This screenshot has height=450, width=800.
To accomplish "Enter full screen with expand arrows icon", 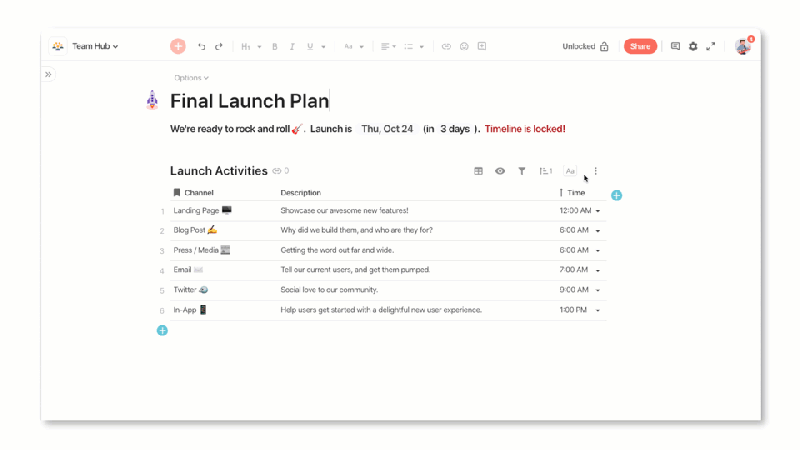I will pos(711,46).
